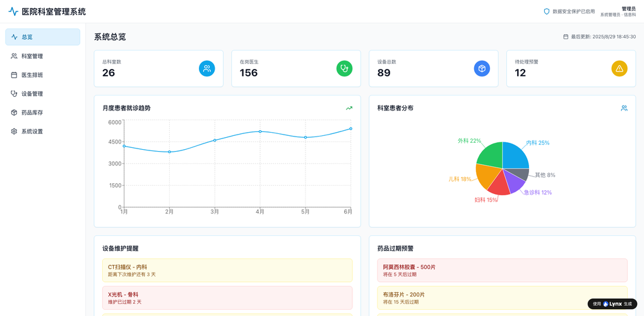The width and height of the screenshot is (644, 316).
Task: Click the yellow warning triangle in 待处理预警 card
Action: [619, 68]
